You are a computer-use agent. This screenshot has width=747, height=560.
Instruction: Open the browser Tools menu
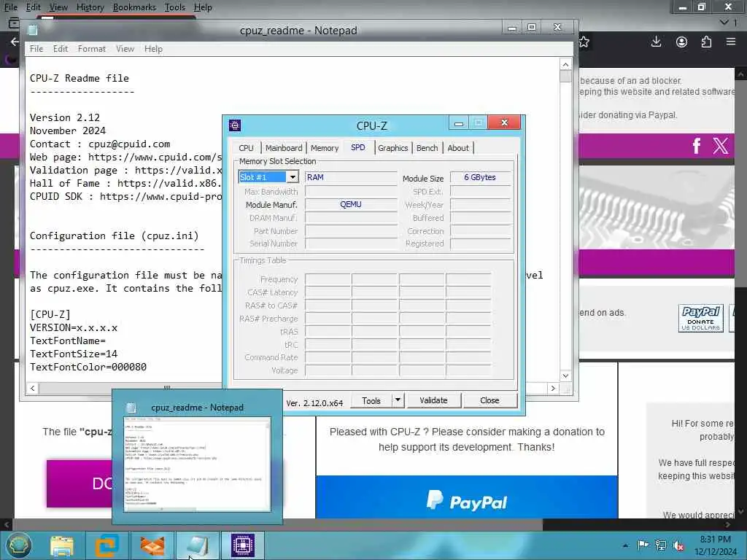coord(175,7)
